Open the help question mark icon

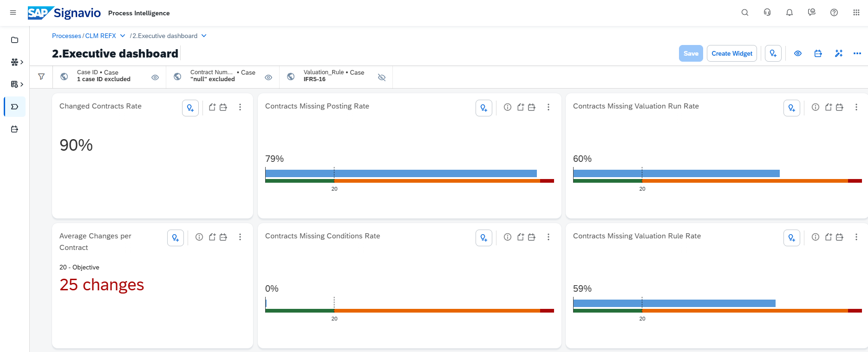(834, 13)
